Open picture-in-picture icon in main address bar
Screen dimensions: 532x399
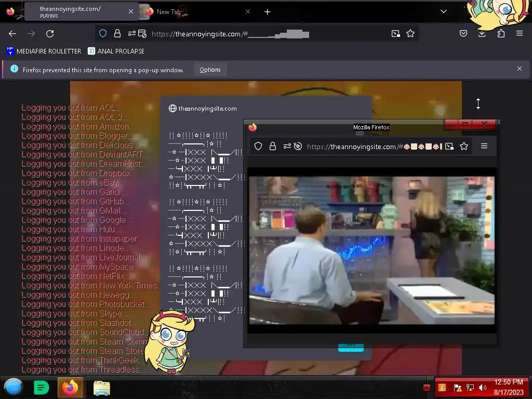pyautogui.click(x=395, y=34)
